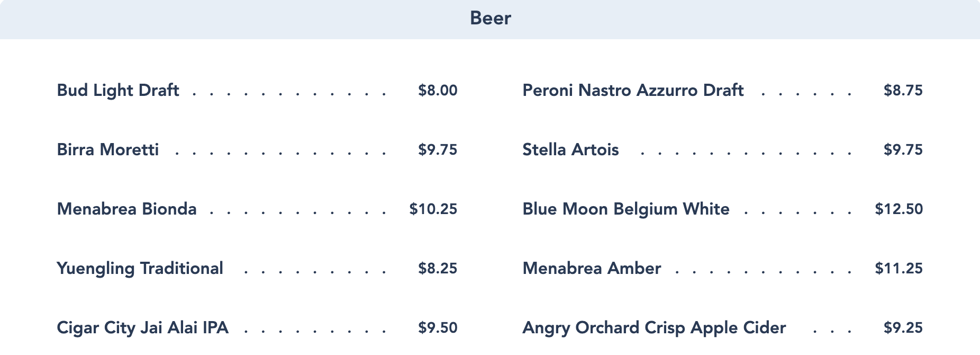980x355 pixels.
Task: Click the $8.75 Peroni price
Action: pyautogui.click(x=903, y=91)
